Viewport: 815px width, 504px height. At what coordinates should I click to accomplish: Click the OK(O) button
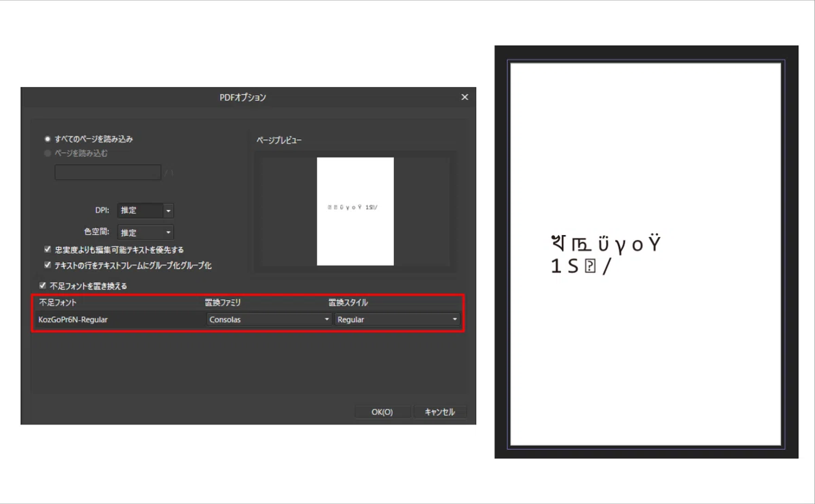point(382,412)
